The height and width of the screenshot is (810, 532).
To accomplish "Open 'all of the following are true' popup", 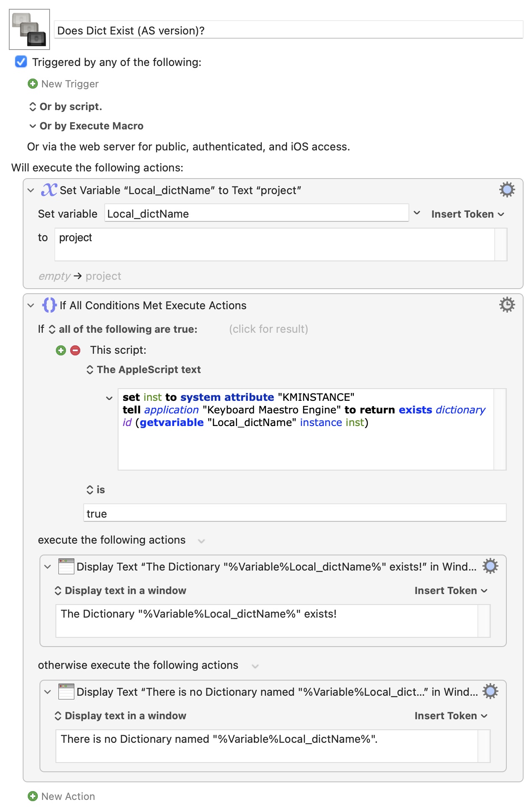I will tap(123, 329).
